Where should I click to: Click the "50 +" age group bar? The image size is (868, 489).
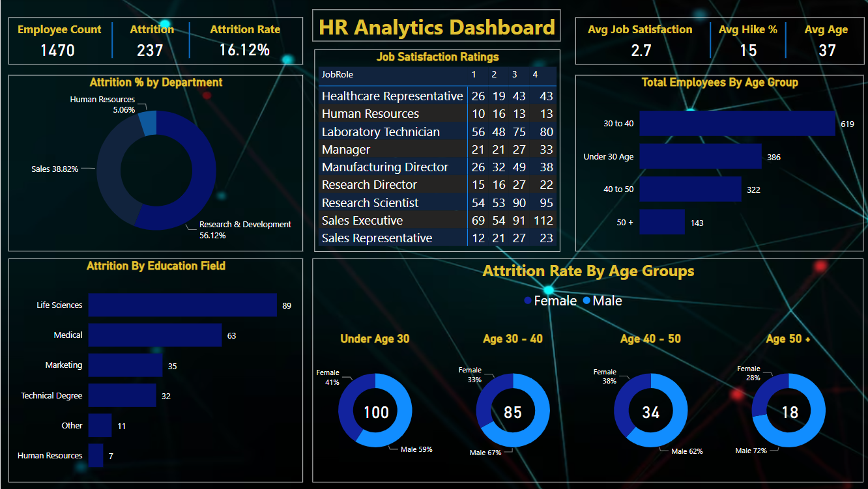click(661, 222)
